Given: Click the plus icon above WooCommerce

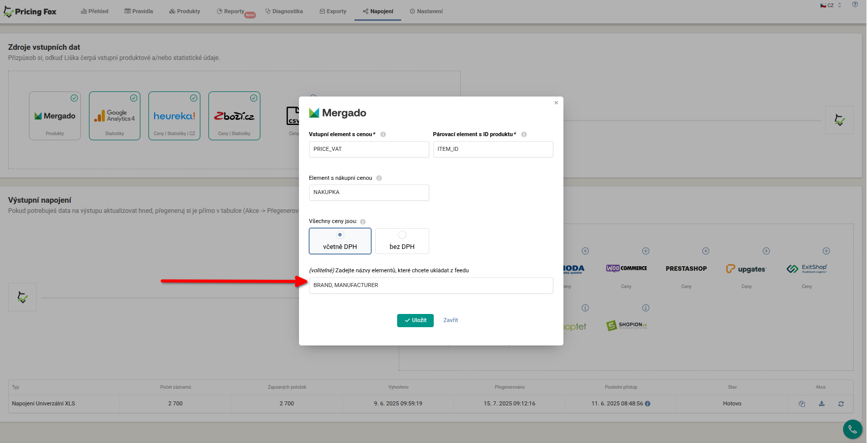Looking at the screenshot, I should (645, 251).
